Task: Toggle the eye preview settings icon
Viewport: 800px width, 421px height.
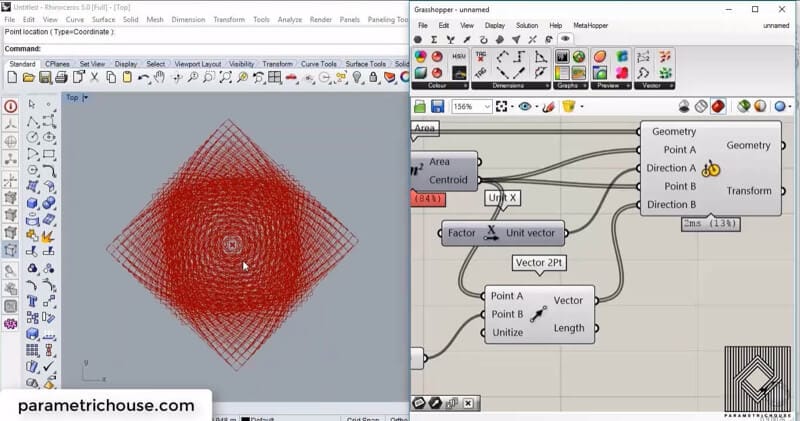Action: [x=526, y=106]
